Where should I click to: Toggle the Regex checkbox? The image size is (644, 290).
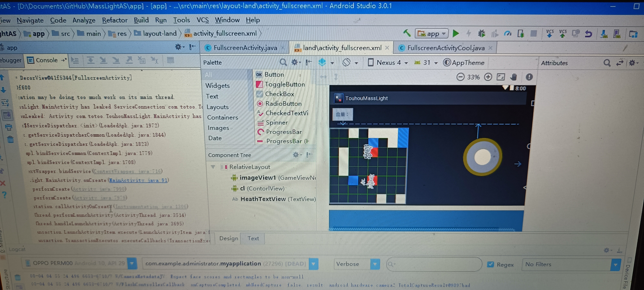point(491,264)
